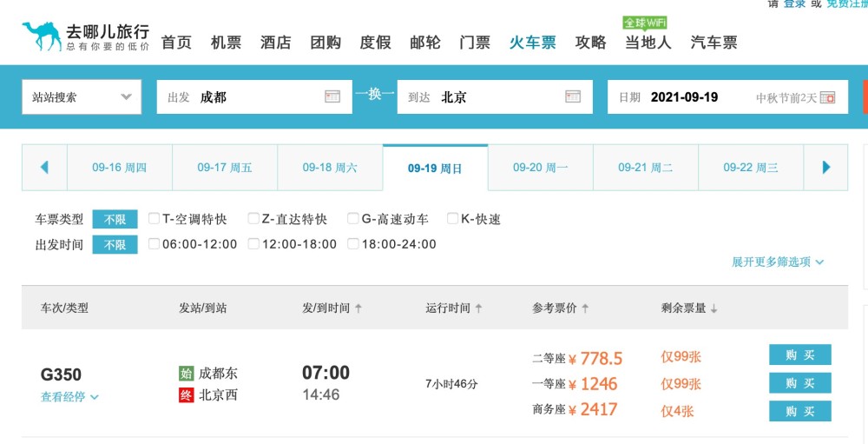Sort by departure time arrow

pos(358,308)
